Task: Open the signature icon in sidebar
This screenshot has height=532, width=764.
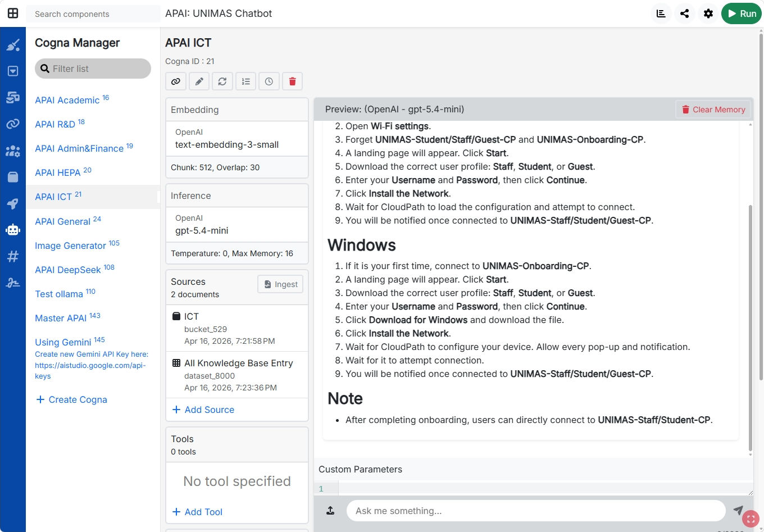Action: (13, 283)
